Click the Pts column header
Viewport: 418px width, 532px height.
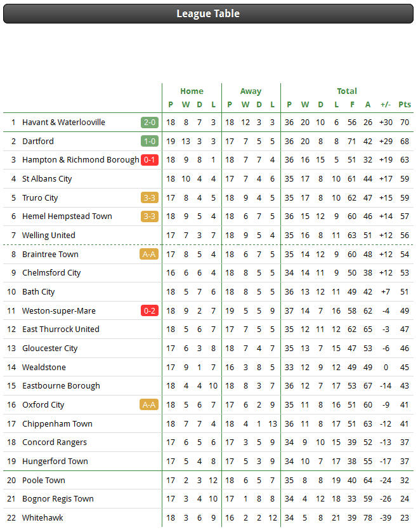click(405, 105)
